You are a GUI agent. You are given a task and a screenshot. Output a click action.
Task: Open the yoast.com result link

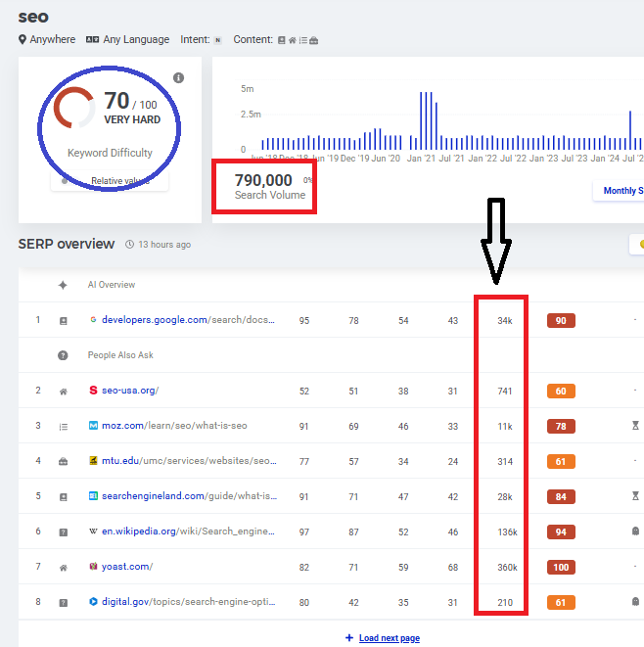coord(126,567)
